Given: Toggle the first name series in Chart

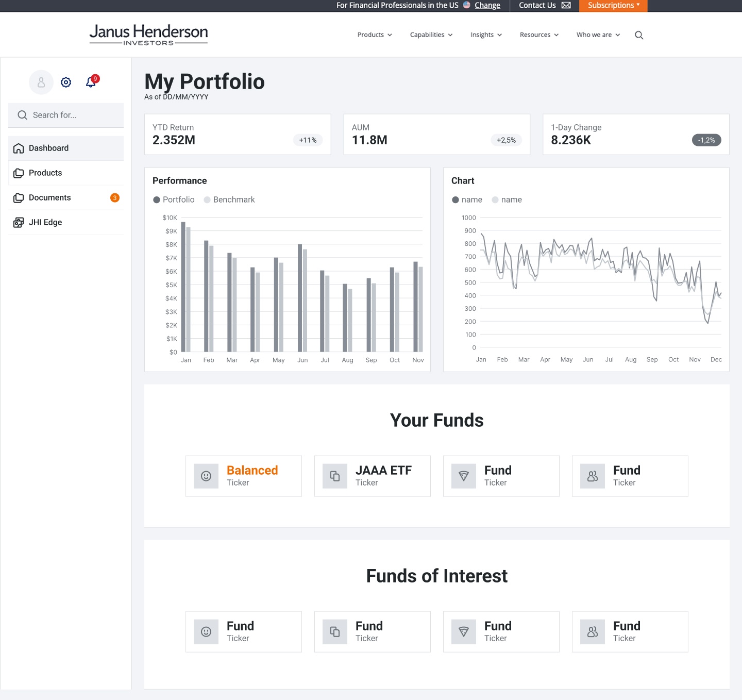Looking at the screenshot, I should [467, 199].
